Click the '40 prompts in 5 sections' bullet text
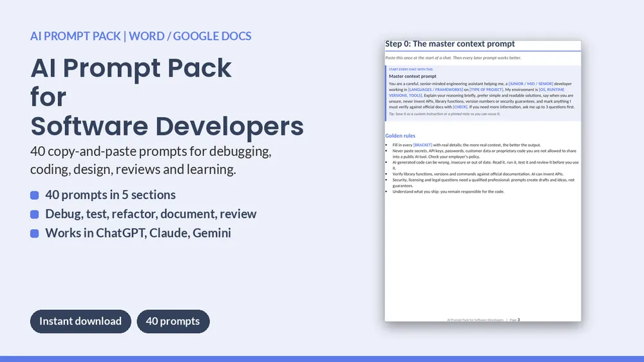 point(110,195)
